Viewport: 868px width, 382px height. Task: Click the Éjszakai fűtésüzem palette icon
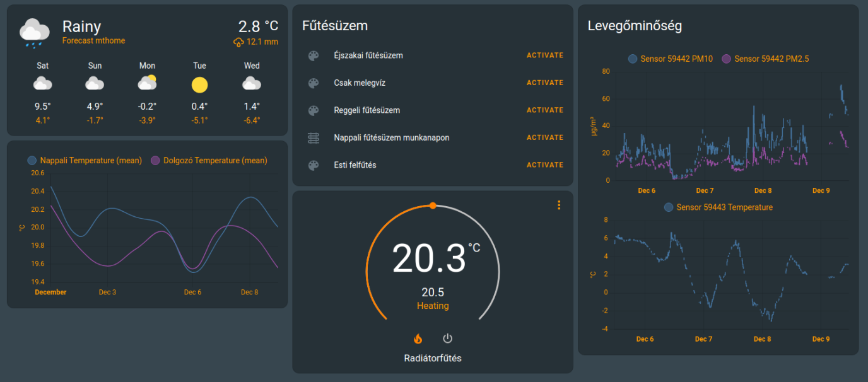pos(314,55)
